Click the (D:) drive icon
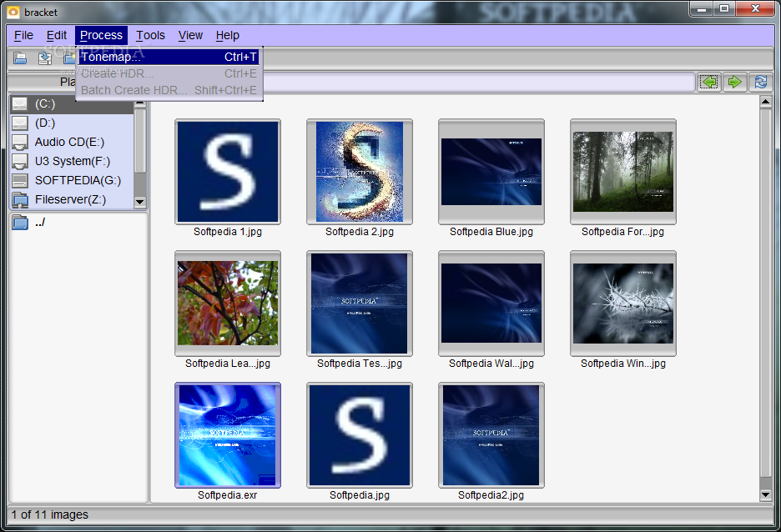The width and height of the screenshot is (781, 532). [x=20, y=123]
